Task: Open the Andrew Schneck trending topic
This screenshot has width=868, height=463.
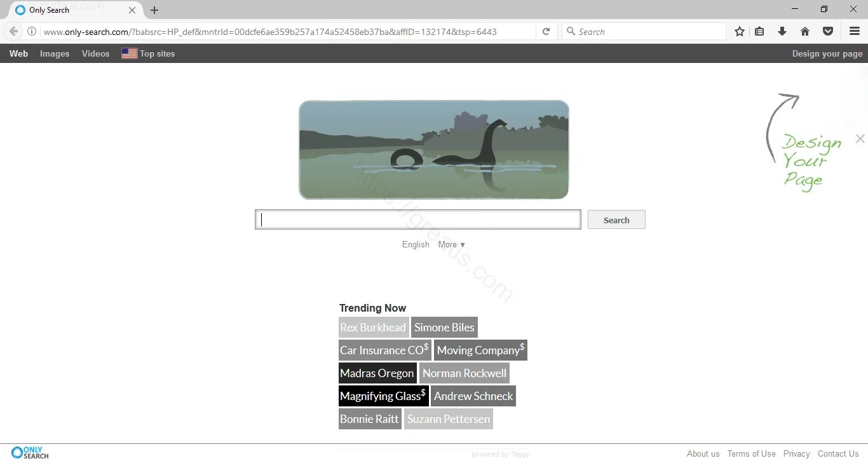Action: (473, 396)
